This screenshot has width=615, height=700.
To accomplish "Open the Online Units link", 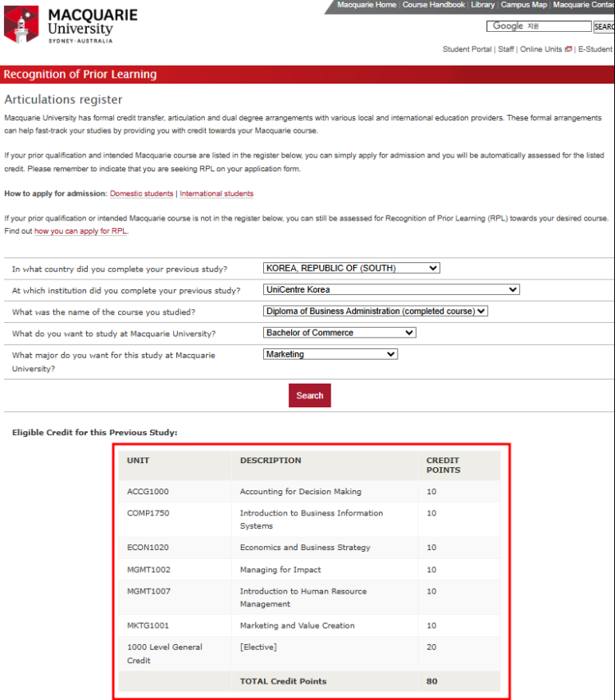I will tap(541, 49).
